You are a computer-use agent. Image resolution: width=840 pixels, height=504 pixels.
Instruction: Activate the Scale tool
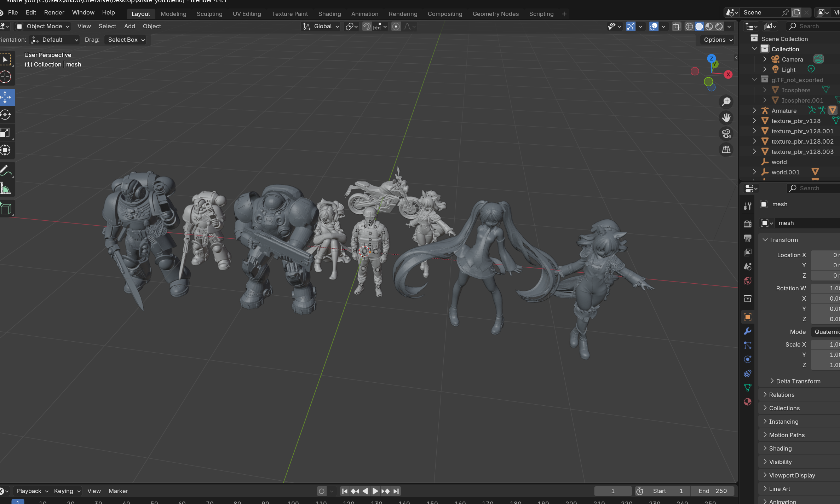coord(6,133)
